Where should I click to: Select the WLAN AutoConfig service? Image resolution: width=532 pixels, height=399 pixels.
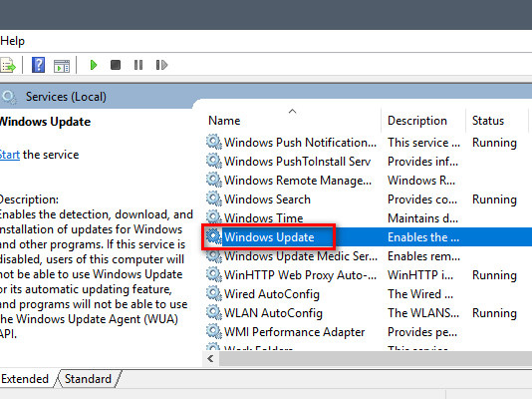point(368,313)
